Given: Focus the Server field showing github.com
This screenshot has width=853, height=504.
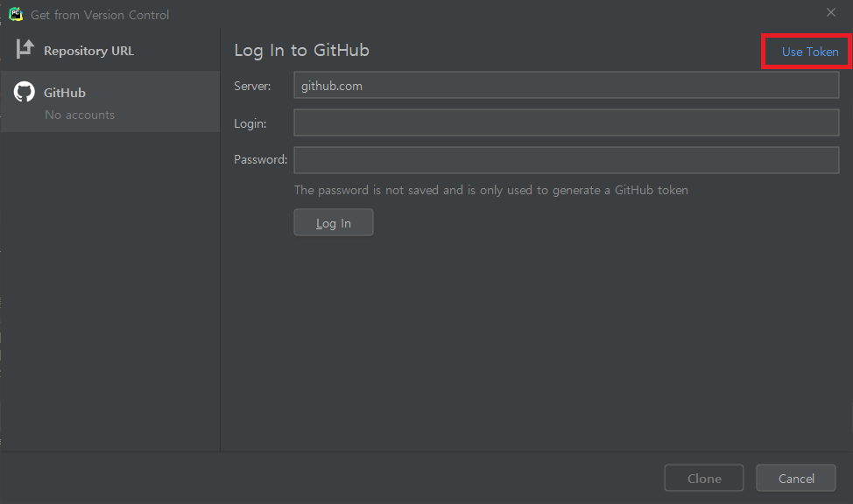Looking at the screenshot, I should [567, 86].
